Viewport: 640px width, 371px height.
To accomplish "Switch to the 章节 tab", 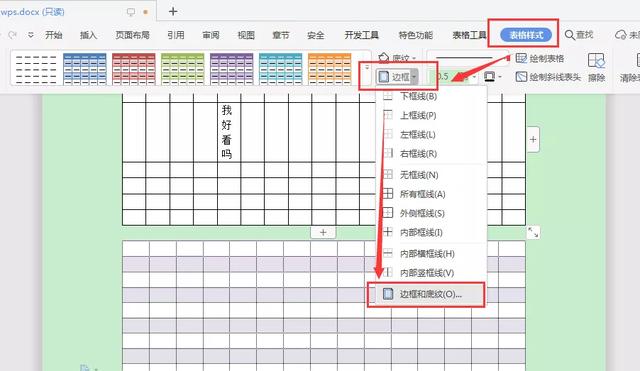I will click(x=281, y=35).
